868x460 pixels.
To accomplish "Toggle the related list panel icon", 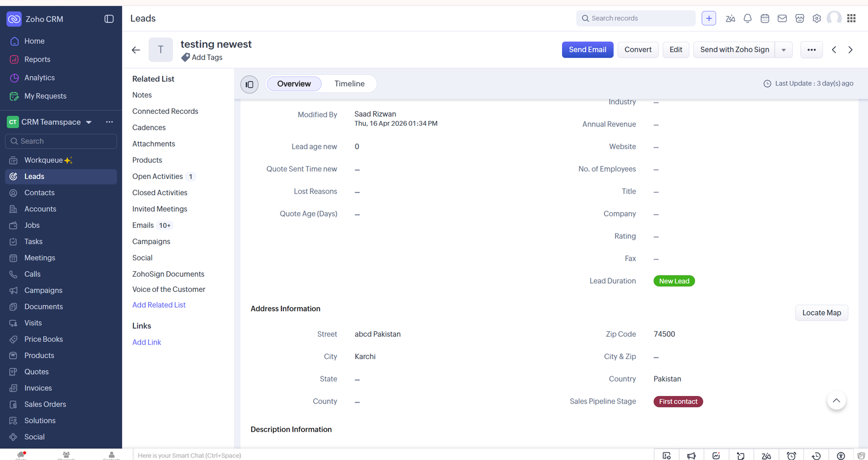I will click(x=250, y=84).
